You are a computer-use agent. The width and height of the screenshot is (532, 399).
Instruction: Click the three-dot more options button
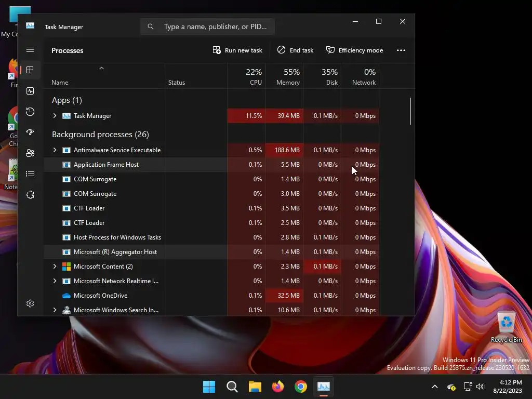(x=401, y=50)
